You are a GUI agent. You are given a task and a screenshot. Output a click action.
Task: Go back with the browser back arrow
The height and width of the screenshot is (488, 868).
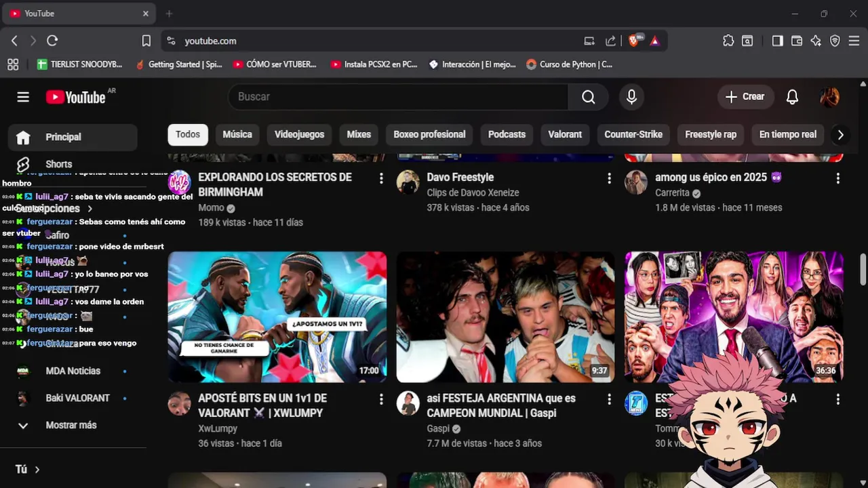[x=14, y=41]
